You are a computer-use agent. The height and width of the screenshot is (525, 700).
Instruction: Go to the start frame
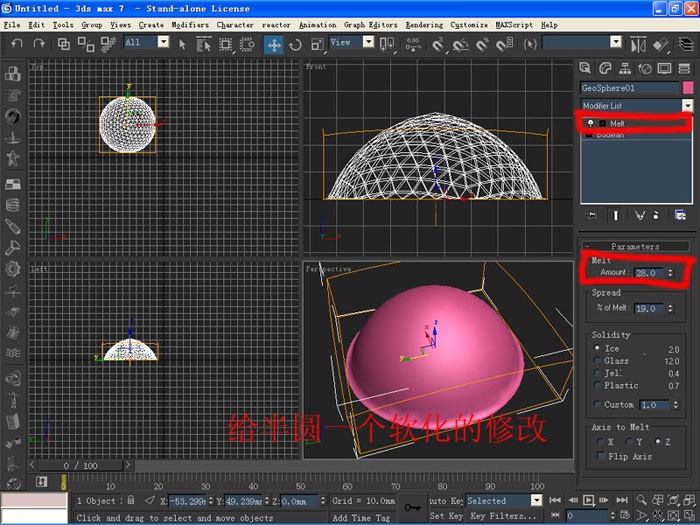click(555, 500)
